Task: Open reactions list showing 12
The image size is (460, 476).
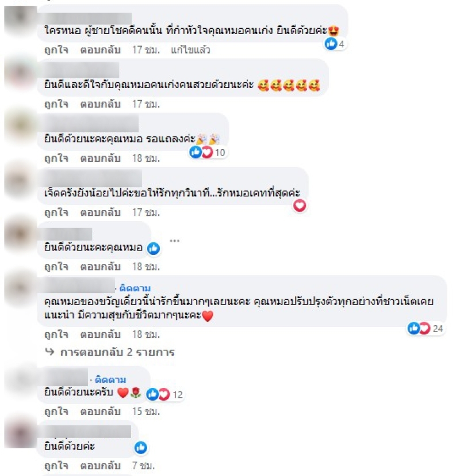Action: coord(165,394)
